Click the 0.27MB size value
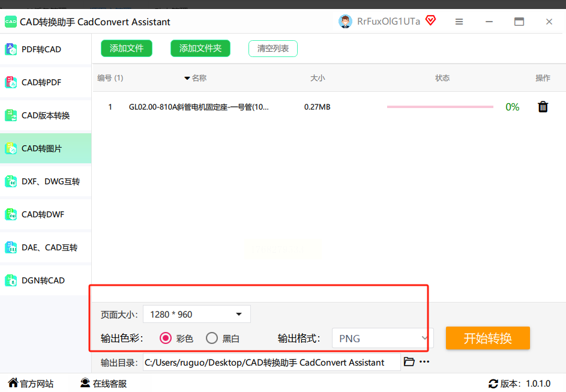The width and height of the screenshot is (566, 392). click(x=318, y=107)
